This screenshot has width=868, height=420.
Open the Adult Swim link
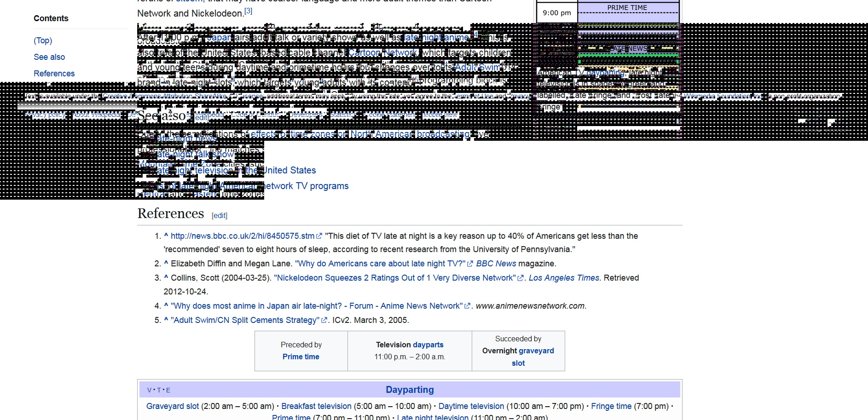pos(478,68)
